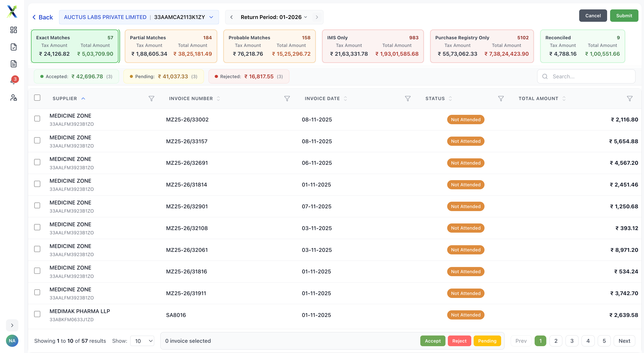Viewport: 644px width, 353px height.
Task: Click the green Submit button
Action: click(624, 16)
